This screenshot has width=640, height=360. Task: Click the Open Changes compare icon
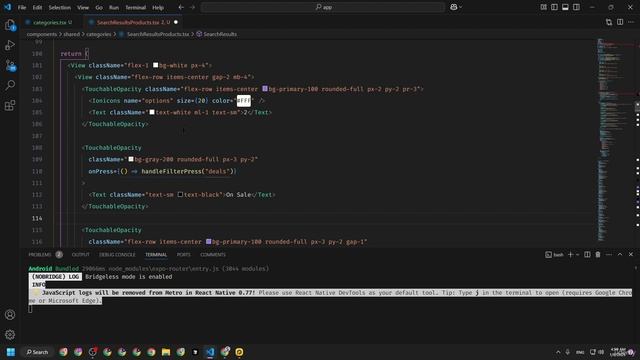click(x=609, y=22)
